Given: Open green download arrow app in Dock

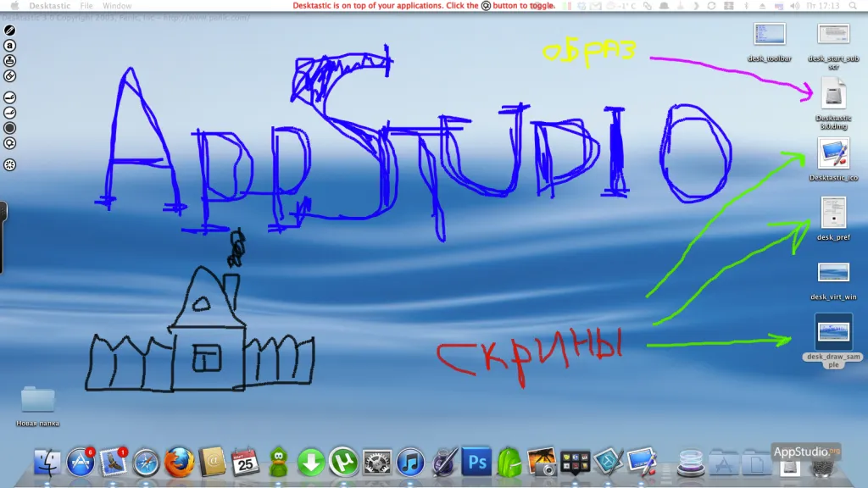Looking at the screenshot, I should point(310,463).
